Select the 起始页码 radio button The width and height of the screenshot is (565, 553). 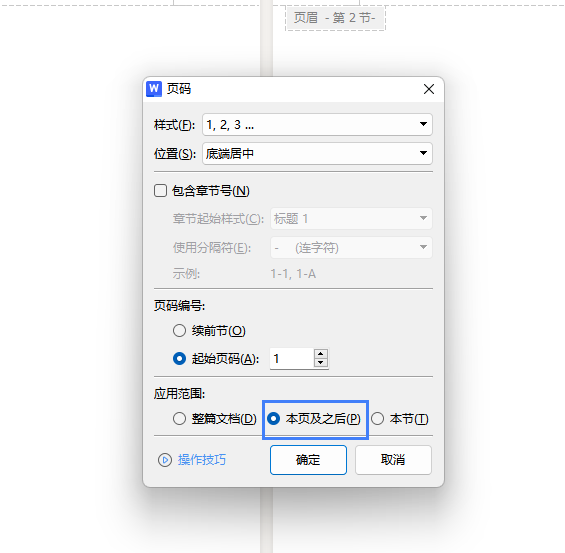(179, 358)
